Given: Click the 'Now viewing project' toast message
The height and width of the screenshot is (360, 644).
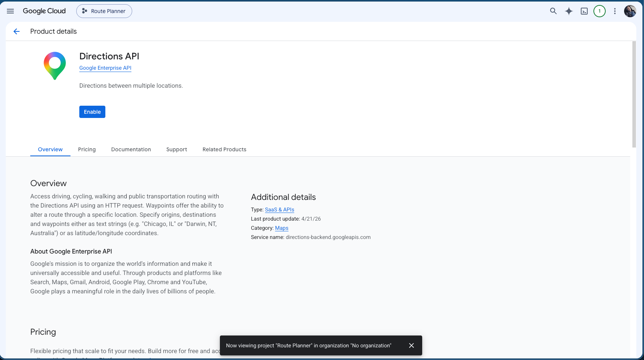Looking at the screenshot, I should pyautogui.click(x=309, y=345).
